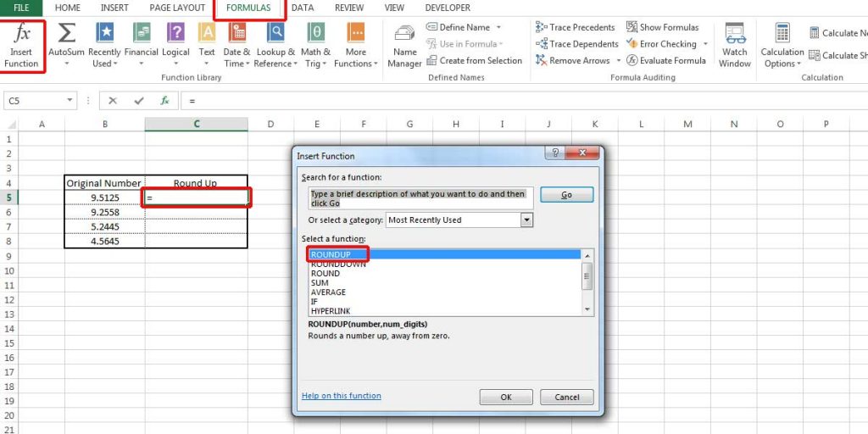
Task: Open Lookup & Reference functions icon
Action: [x=275, y=33]
